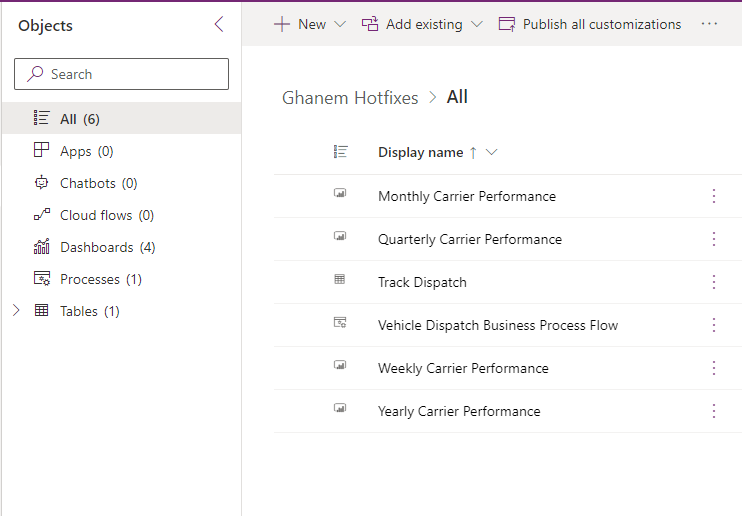The image size is (742, 516).
Task: Open more options for Track Dispatch row
Action: click(x=714, y=282)
